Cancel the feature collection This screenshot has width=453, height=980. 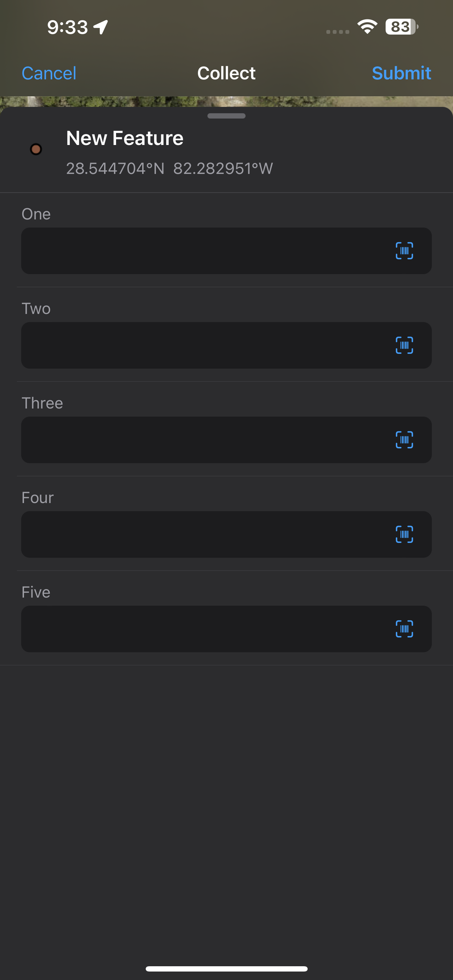49,73
